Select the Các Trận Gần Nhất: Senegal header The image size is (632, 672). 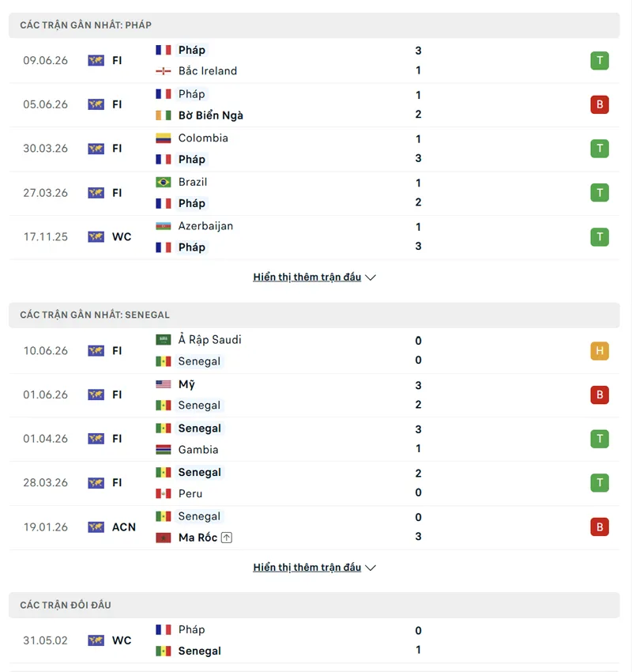(314, 315)
